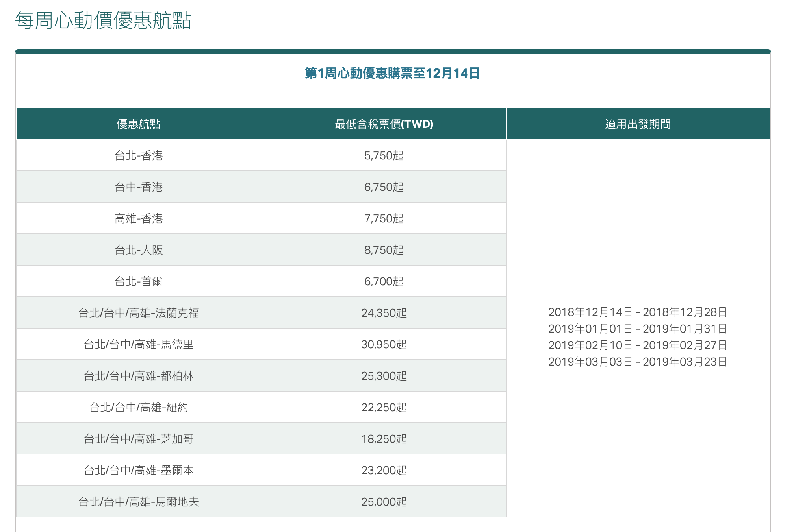Select the 台北-香港 route cell

[139, 155]
